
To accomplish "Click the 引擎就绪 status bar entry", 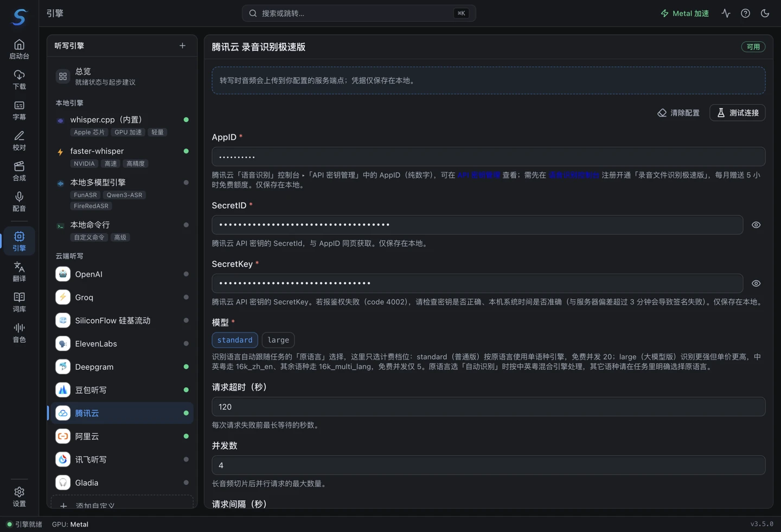I will pyautogui.click(x=24, y=524).
